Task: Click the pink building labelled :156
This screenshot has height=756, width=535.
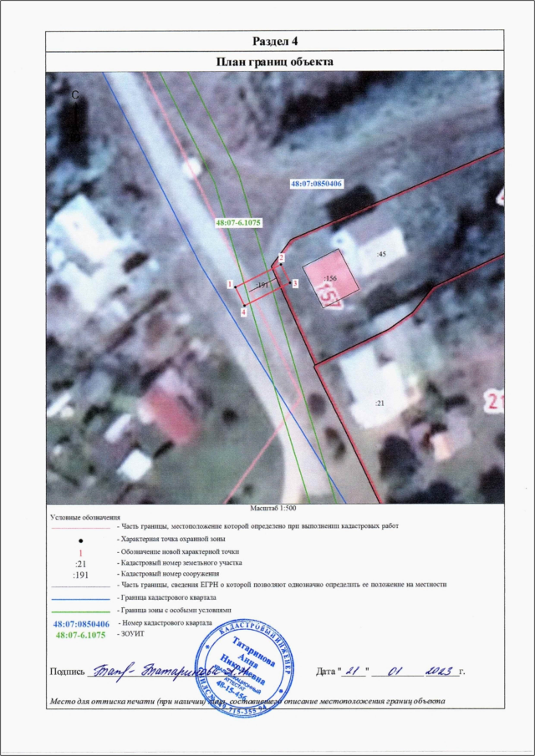Action: click(x=331, y=278)
